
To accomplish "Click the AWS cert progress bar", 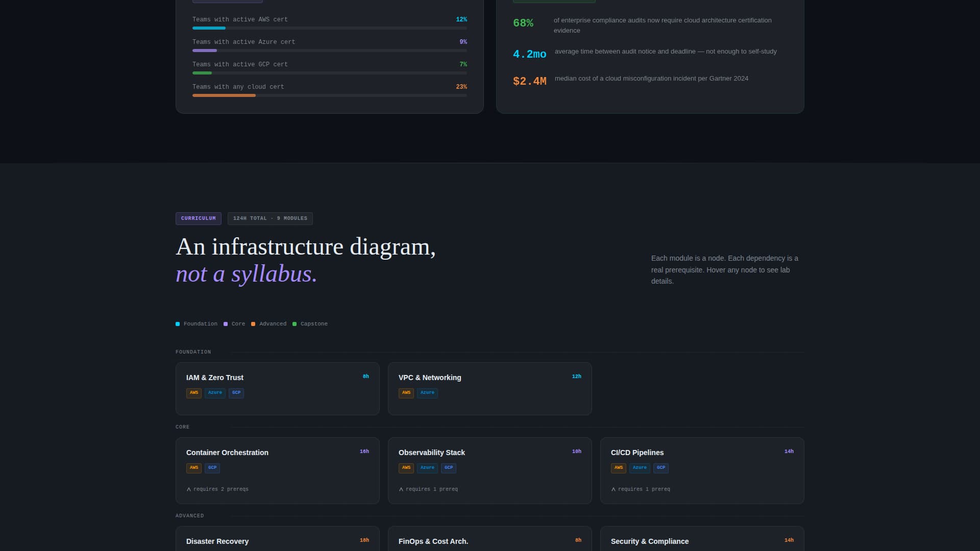I will point(330,28).
